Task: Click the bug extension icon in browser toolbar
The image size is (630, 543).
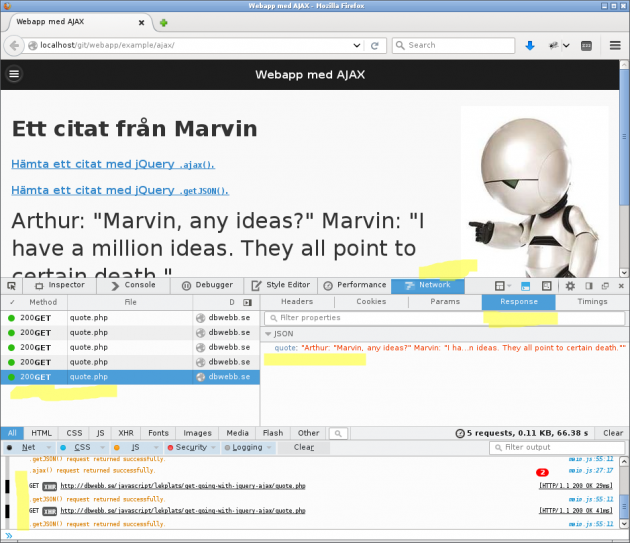Action: tap(554, 45)
